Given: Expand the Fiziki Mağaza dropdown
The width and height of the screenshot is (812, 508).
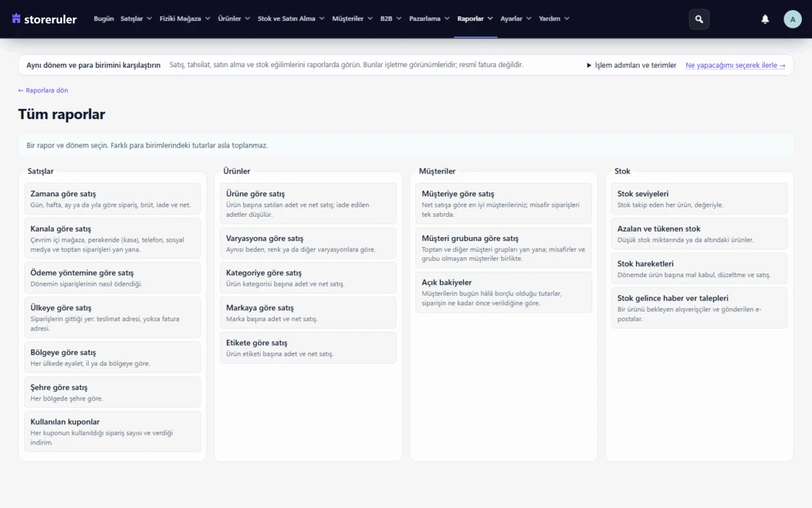Looking at the screenshot, I should 185,19.
